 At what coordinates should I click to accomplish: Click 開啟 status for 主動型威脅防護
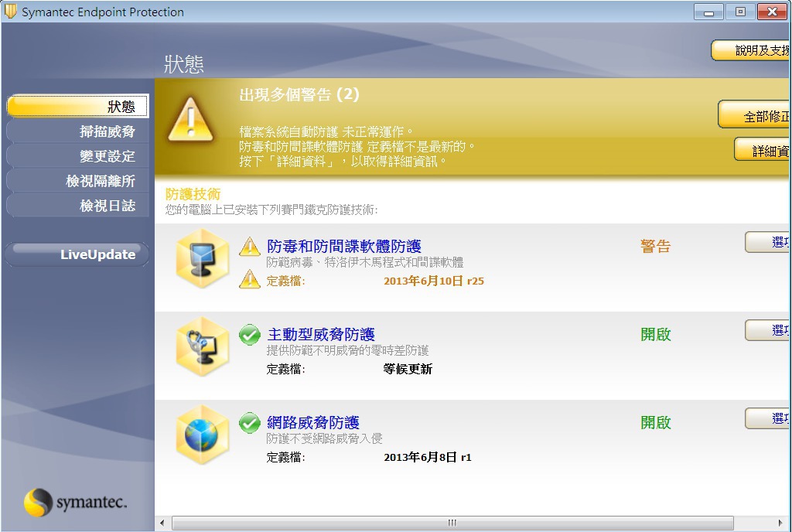click(656, 334)
